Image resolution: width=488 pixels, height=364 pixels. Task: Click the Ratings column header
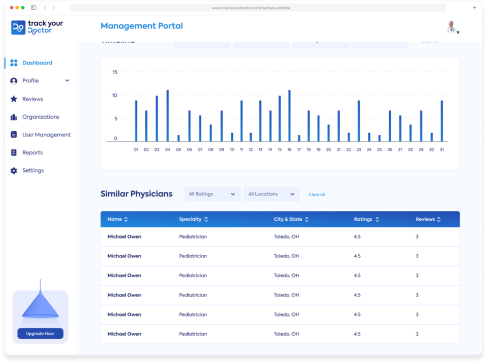[x=363, y=219]
